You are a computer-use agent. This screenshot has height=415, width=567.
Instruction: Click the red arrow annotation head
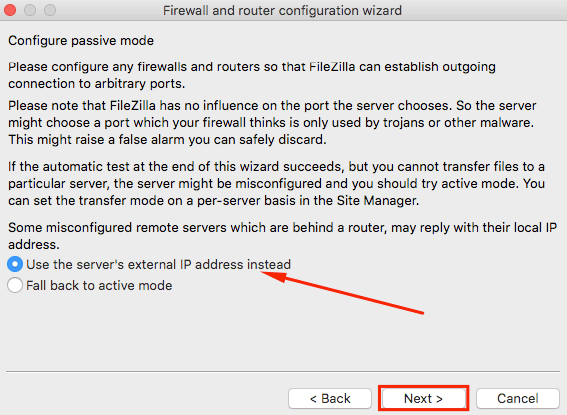274,276
